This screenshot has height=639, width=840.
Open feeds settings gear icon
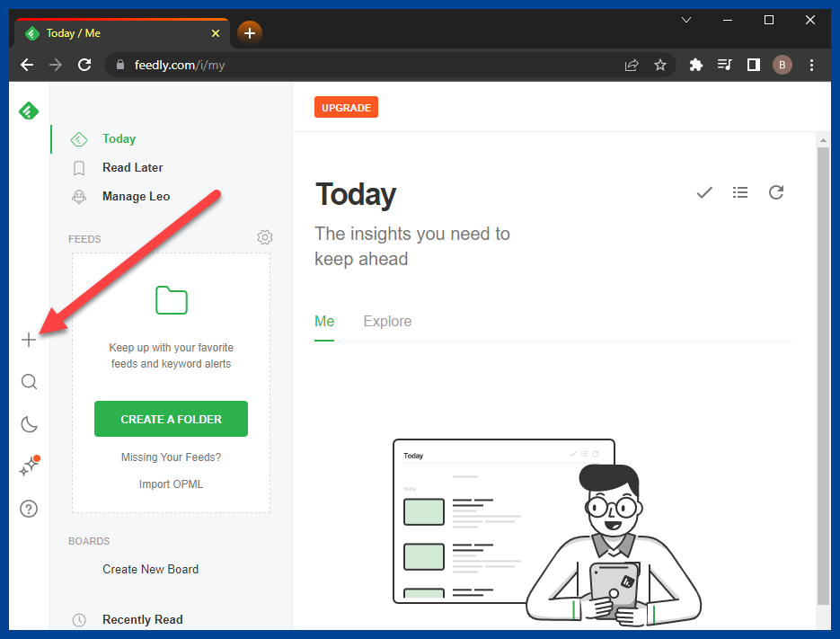[x=265, y=237]
